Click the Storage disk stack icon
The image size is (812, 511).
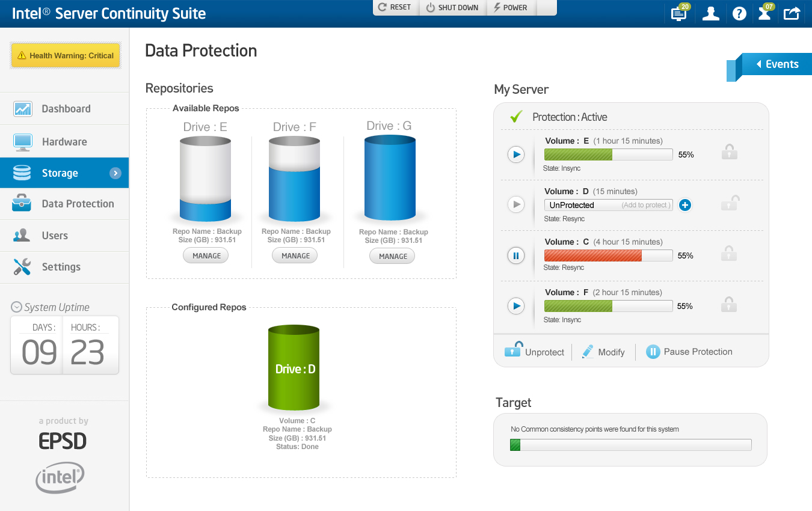point(22,173)
